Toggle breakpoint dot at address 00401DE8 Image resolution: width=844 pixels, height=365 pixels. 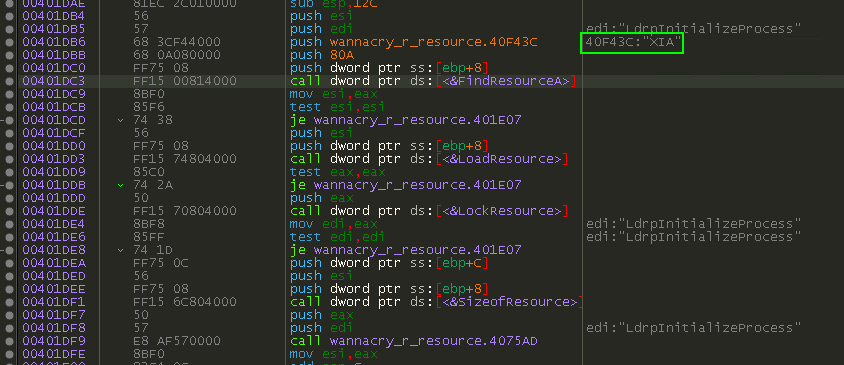click(x=9, y=250)
